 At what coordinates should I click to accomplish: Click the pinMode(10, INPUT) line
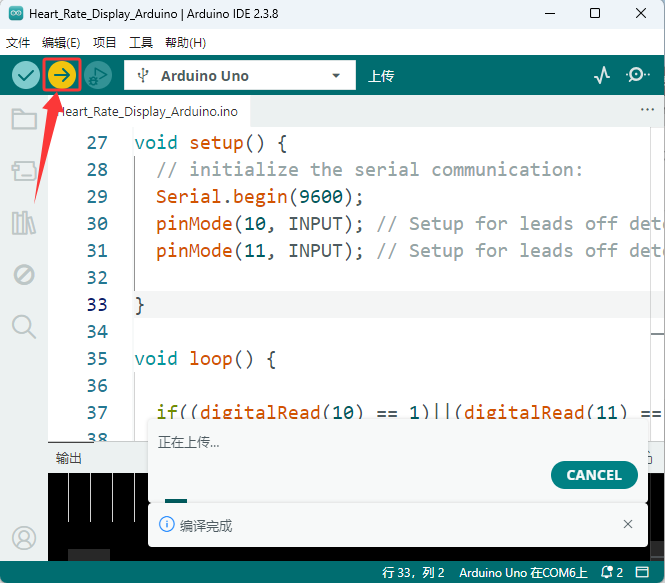(x=260, y=224)
